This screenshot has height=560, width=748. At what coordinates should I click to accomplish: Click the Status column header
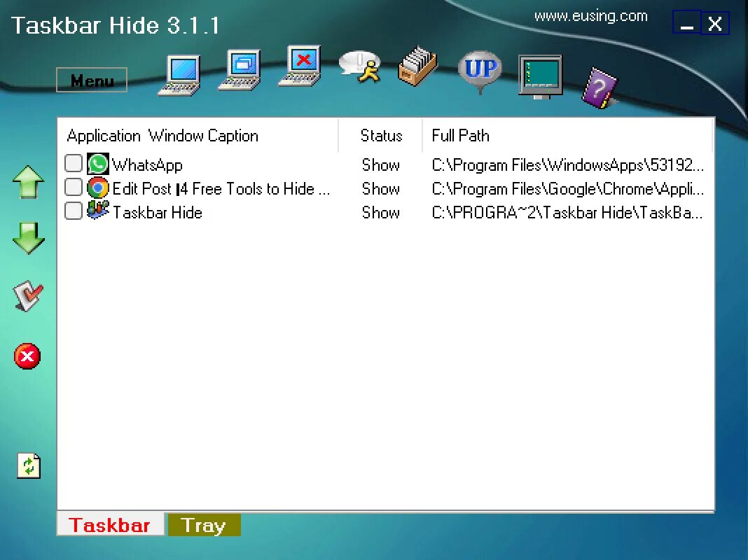point(381,136)
